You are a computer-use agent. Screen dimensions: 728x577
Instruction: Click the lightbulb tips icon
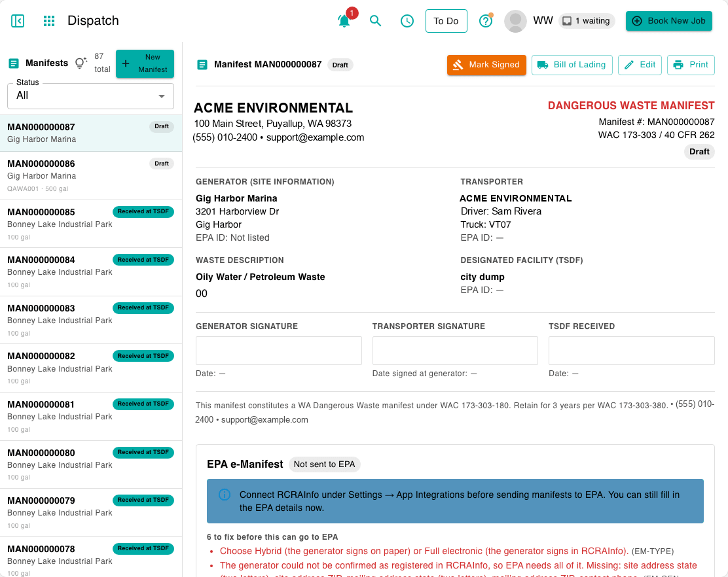click(x=81, y=63)
